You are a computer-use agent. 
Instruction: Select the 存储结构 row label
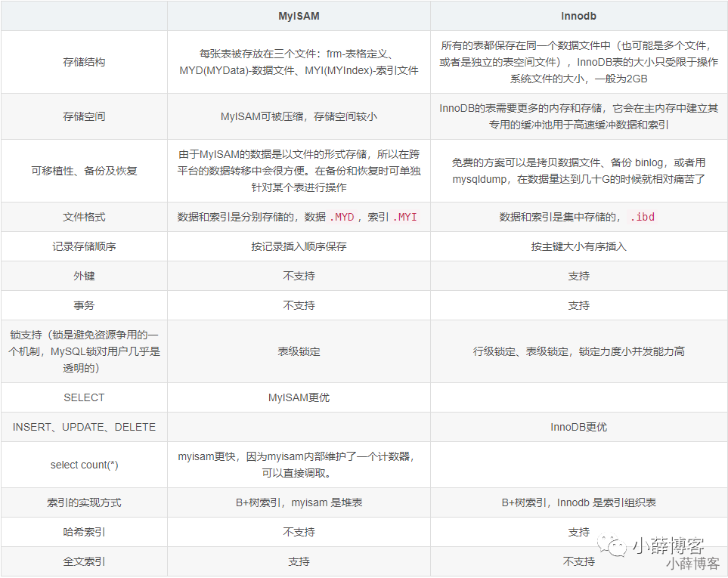click(x=84, y=62)
